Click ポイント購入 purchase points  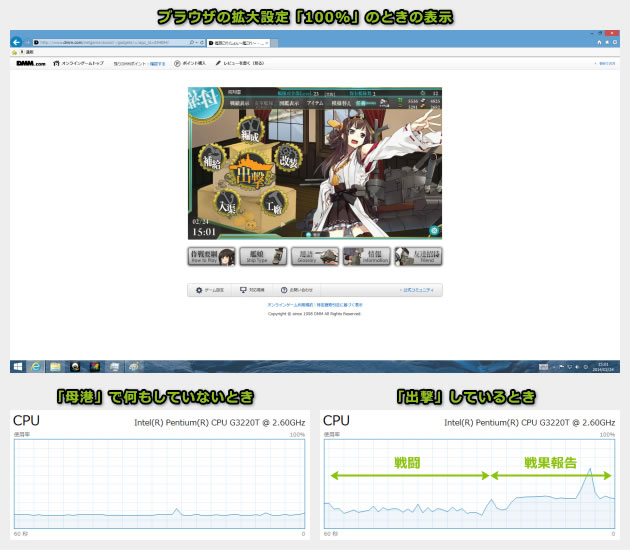click(x=190, y=63)
